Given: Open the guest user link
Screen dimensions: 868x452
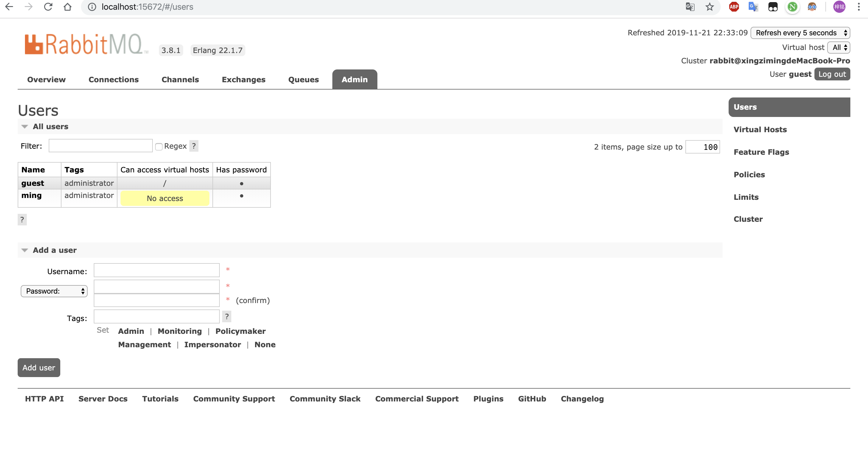Looking at the screenshot, I should point(33,183).
